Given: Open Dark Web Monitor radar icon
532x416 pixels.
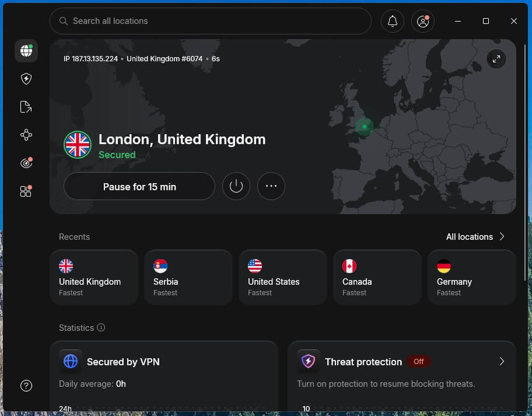Looking at the screenshot, I should 26,163.
